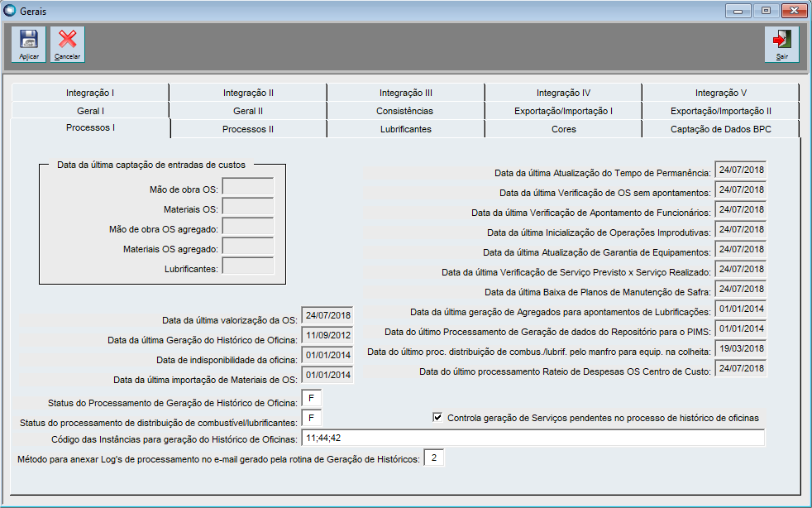Click Repositório para o PIMS date field
This screenshot has width=812, height=508.
coord(741,329)
